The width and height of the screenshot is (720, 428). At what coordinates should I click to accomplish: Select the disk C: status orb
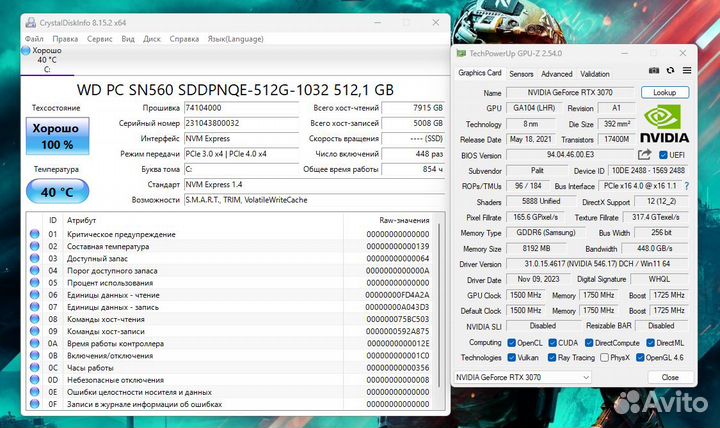click(26, 51)
